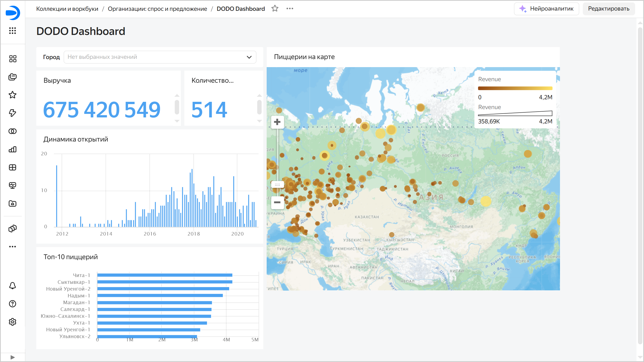Open notifications bell icon
Viewport: 644px width, 362px height.
(13, 286)
